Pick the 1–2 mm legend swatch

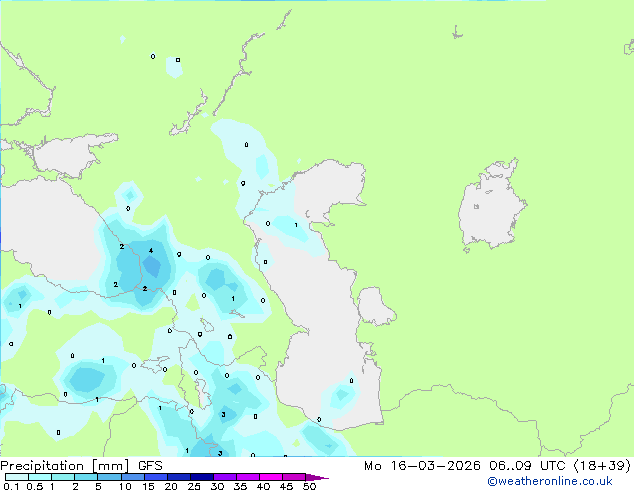pyautogui.click(x=63, y=477)
